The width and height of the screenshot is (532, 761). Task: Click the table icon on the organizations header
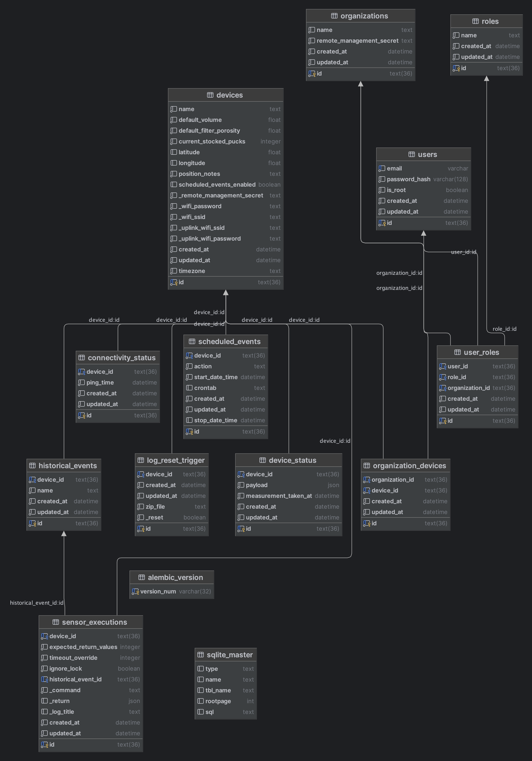(x=334, y=16)
